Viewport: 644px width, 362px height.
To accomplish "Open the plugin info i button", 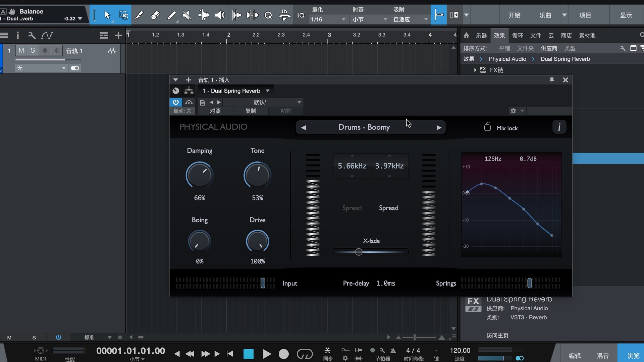I will 559,127.
